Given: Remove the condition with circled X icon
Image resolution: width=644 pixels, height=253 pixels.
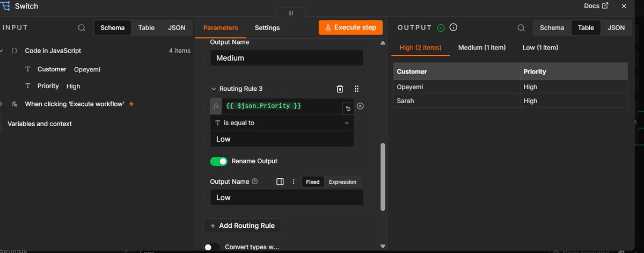Looking at the screenshot, I should [x=360, y=106].
